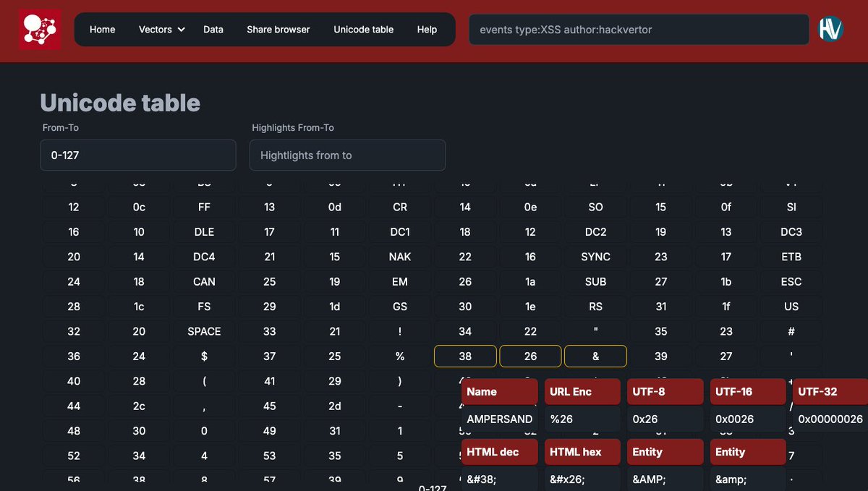Click the UTF-16 header
Image resolution: width=868 pixels, height=491 pixels.
[748, 392]
